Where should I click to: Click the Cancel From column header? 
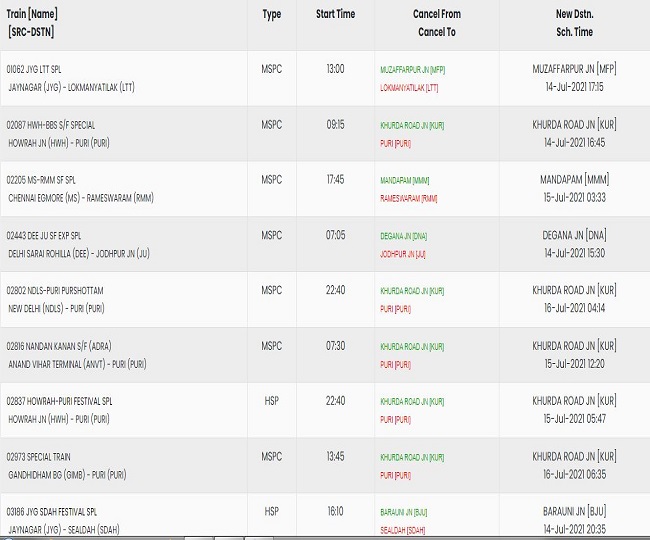click(x=437, y=14)
